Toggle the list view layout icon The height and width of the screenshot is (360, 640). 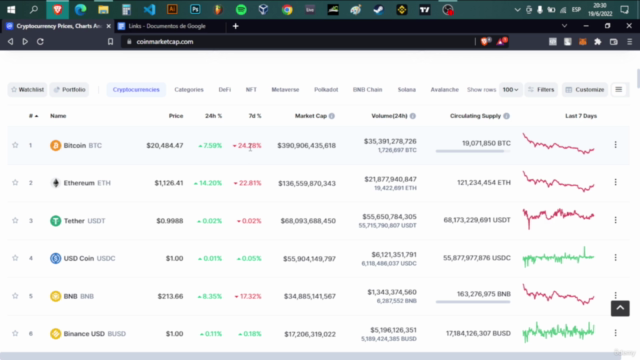tap(619, 89)
